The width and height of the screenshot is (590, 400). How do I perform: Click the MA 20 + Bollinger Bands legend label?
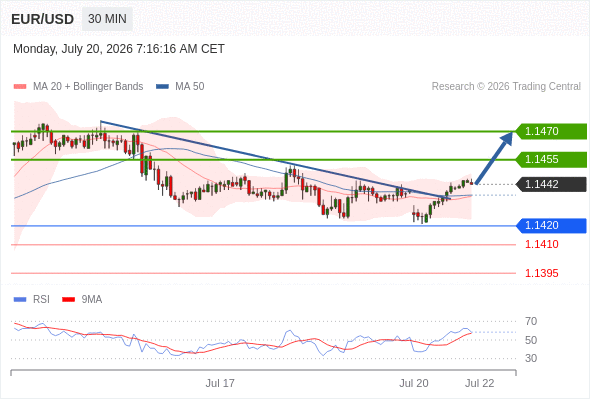(x=88, y=87)
